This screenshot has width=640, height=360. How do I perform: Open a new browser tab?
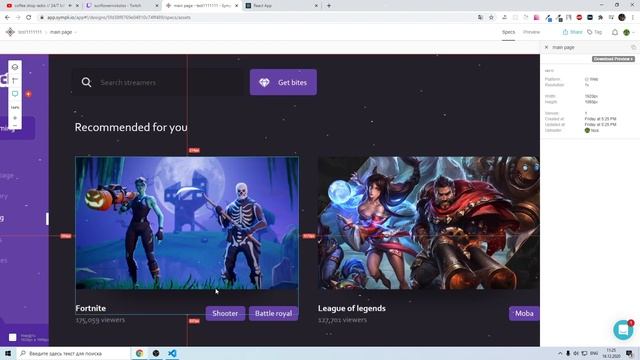(329, 6)
